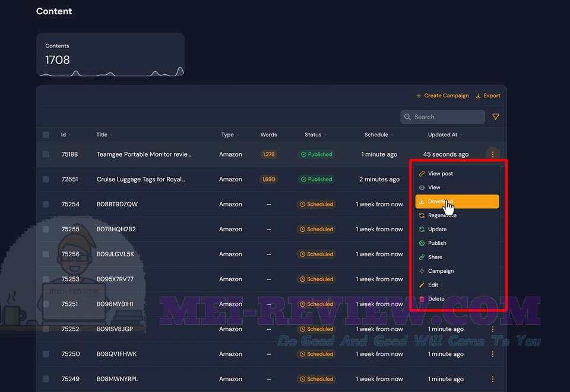The width and height of the screenshot is (570, 392).
Task: Click the View post link icon
Action: pos(422,174)
